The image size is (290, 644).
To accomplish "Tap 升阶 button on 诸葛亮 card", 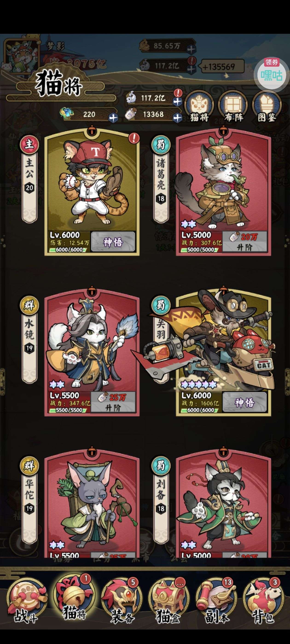I will coord(244,242).
